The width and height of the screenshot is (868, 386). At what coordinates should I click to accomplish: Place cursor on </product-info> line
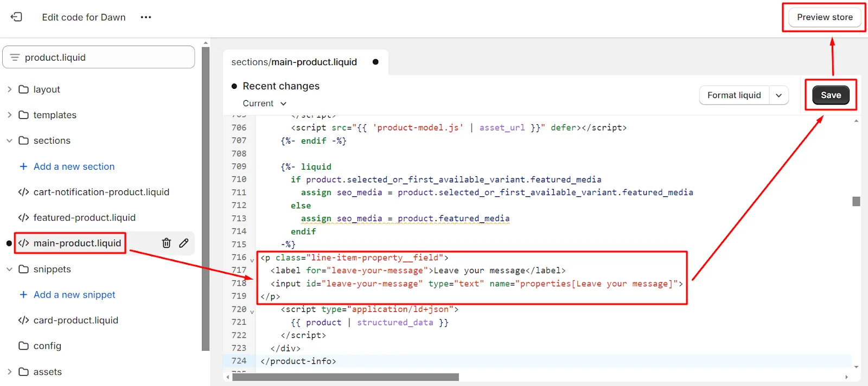pos(298,361)
